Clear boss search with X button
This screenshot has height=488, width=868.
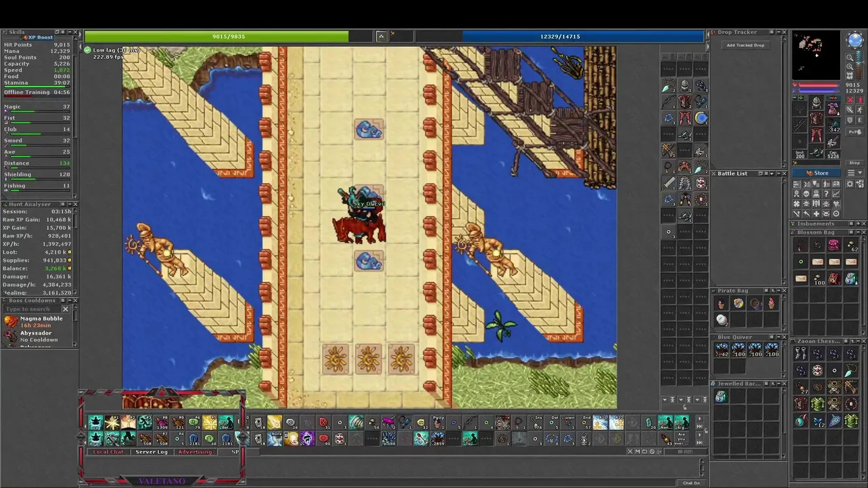[66, 309]
